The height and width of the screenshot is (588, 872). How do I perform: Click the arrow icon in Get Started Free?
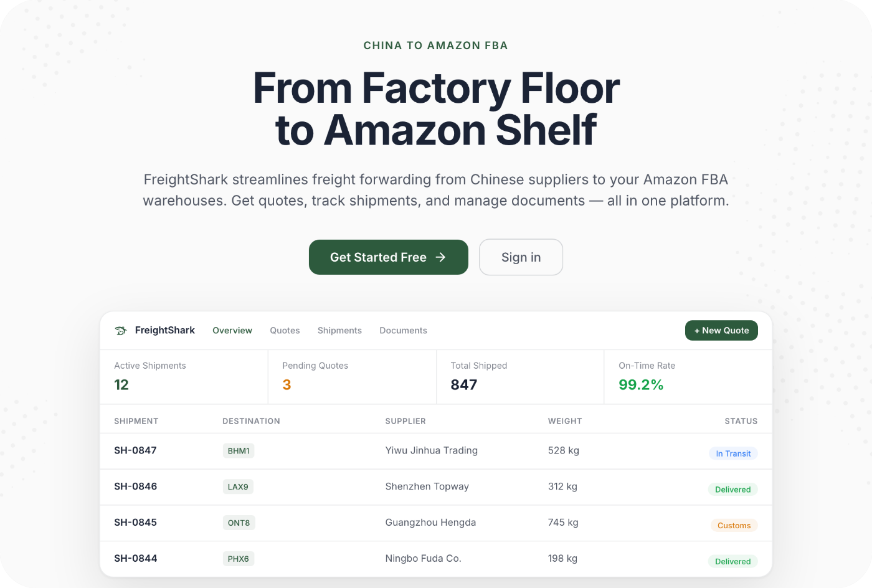440,257
